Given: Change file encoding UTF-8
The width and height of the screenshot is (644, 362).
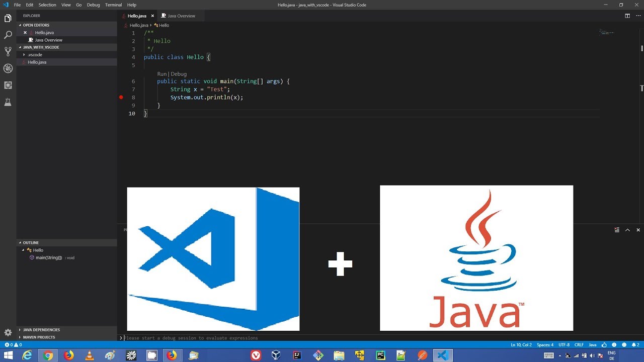Looking at the screenshot, I should [564, 345].
